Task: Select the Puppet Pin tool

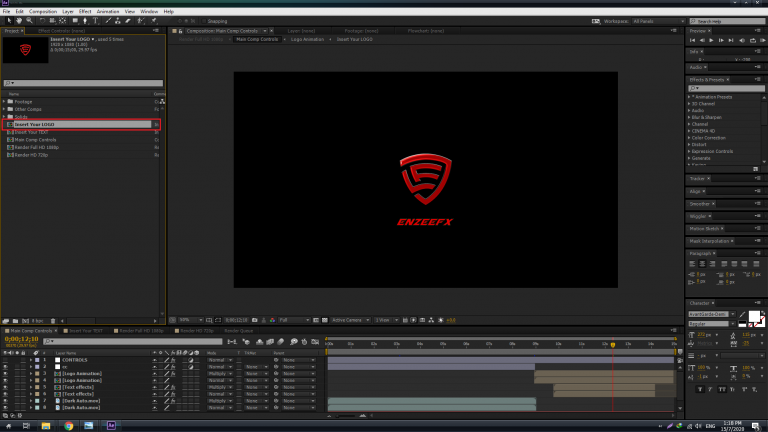Action: point(154,21)
